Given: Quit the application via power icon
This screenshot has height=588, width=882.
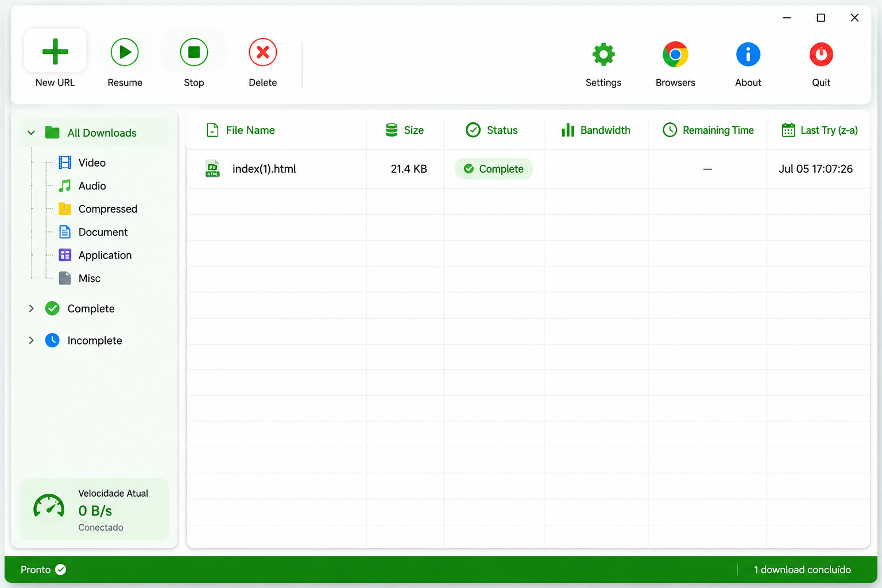Looking at the screenshot, I should point(821,55).
